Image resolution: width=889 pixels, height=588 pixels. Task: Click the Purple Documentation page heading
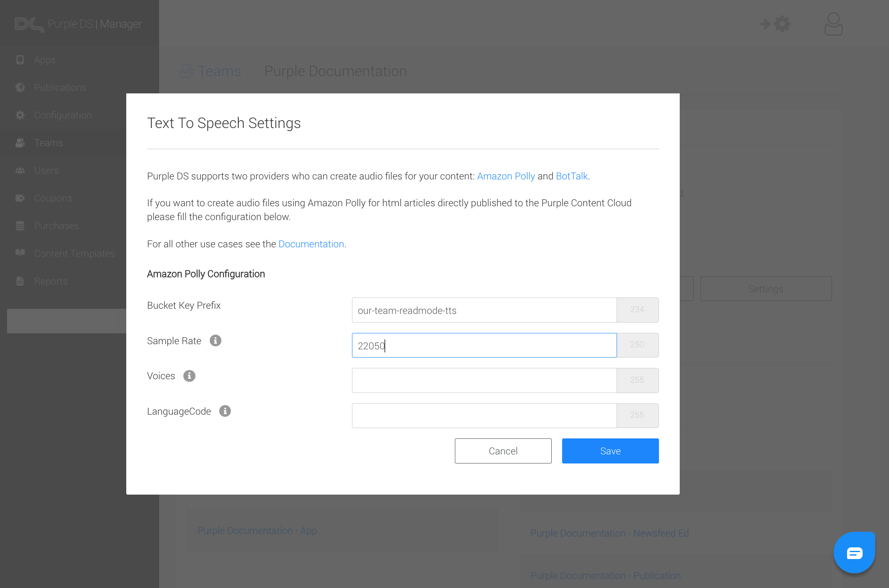[x=336, y=71]
